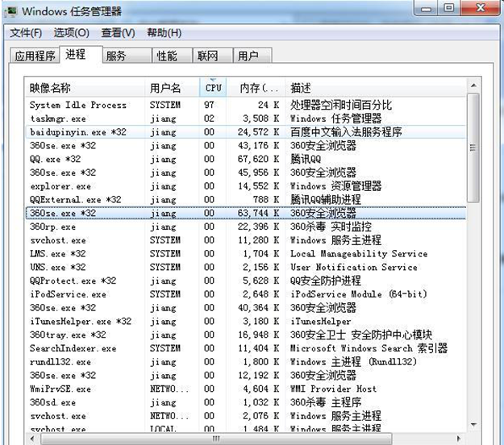This screenshot has width=504, height=445.
Task: Click the 360se.exe row using 40,364 K
Action: pyautogui.click(x=246, y=308)
